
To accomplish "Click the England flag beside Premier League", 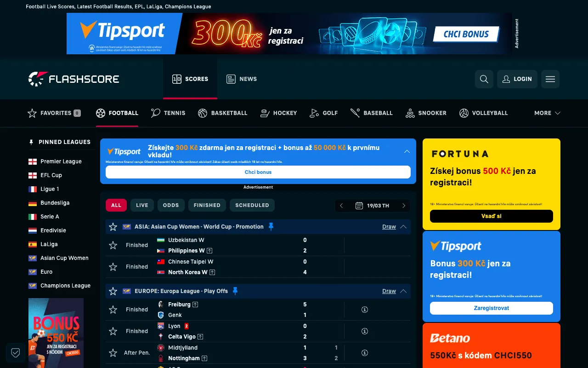I will (33, 161).
